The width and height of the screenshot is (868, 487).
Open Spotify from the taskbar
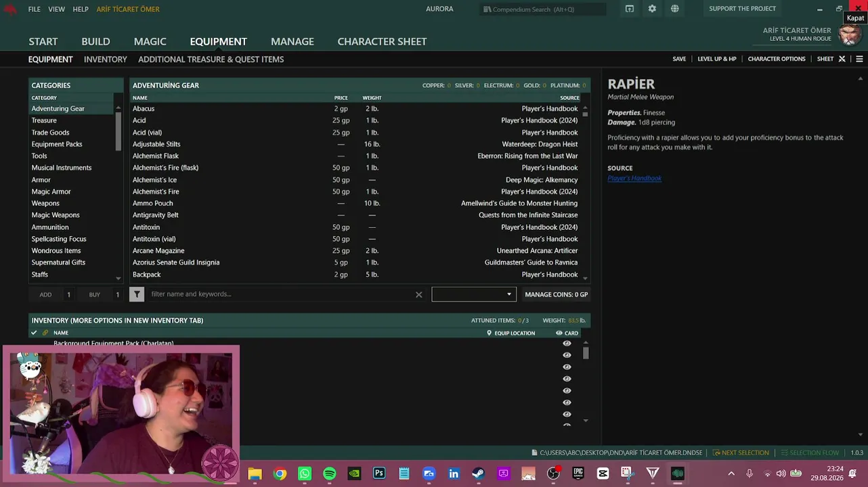330,473
